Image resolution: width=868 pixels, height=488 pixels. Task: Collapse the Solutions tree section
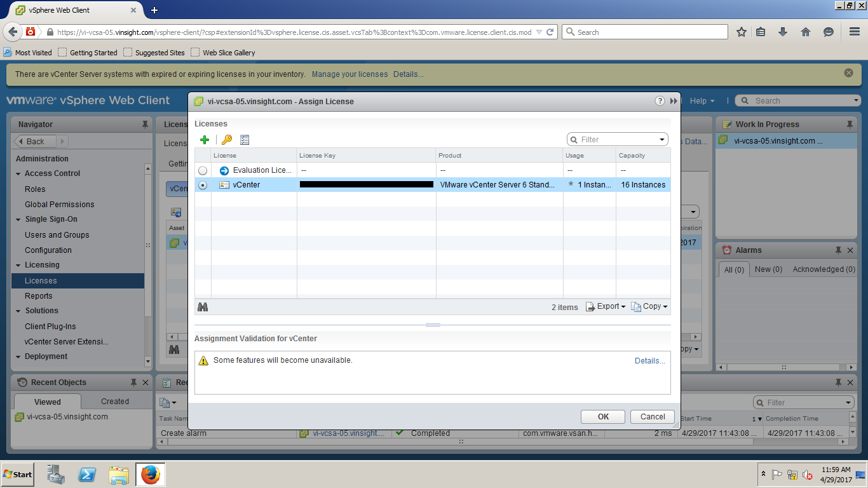[x=18, y=311]
